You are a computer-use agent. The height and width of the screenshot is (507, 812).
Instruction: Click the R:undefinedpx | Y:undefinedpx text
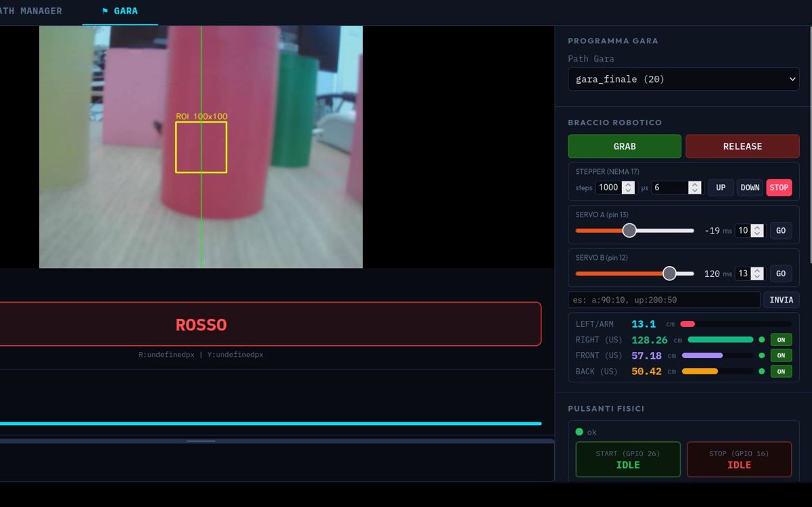pos(201,355)
